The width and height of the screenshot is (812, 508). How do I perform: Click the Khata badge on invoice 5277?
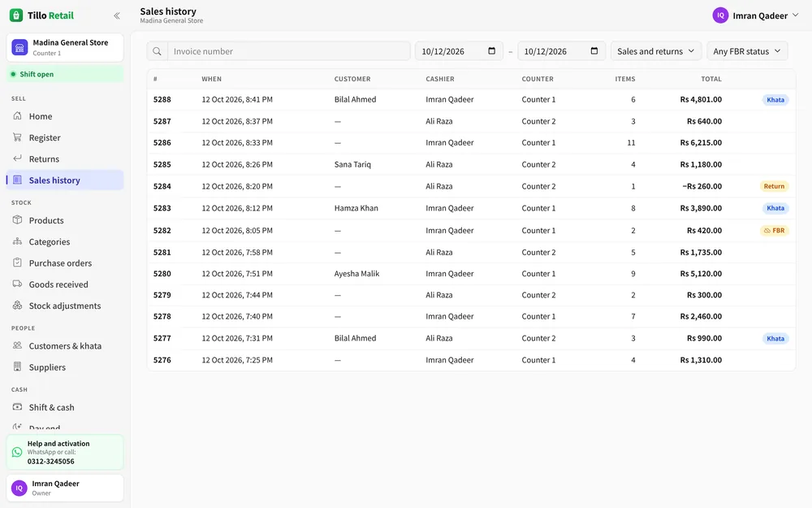[775, 338]
